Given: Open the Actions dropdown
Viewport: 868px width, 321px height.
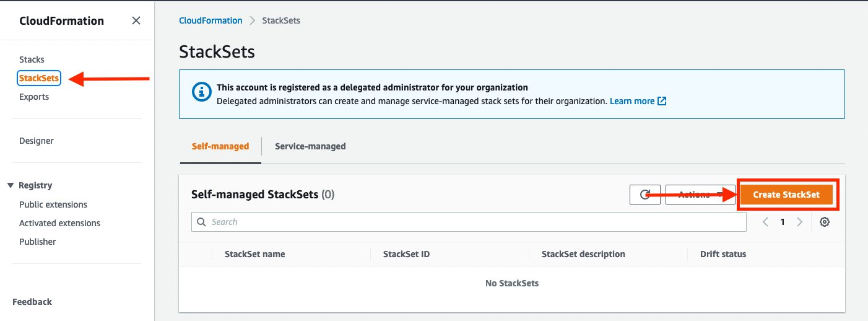Looking at the screenshot, I should (700, 195).
